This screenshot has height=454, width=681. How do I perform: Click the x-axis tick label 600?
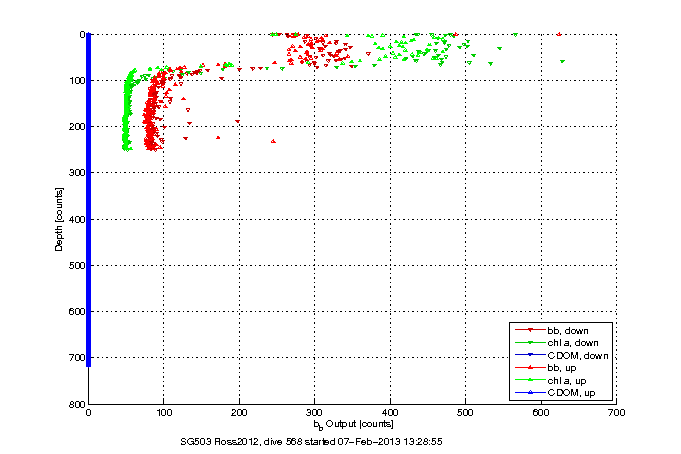(x=541, y=413)
